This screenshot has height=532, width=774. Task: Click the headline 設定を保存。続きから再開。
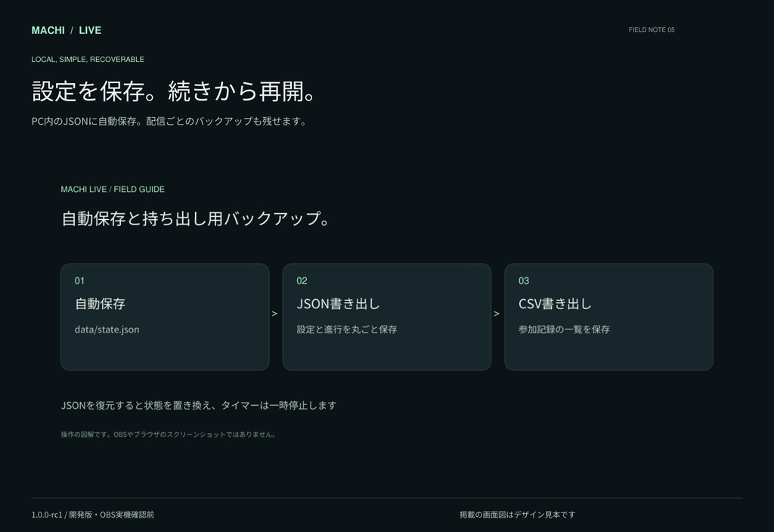[174, 91]
